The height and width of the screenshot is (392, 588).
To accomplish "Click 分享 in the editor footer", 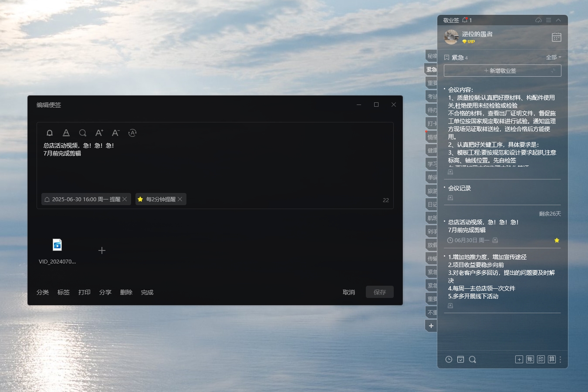I will pyautogui.click(x=105, y=292).
